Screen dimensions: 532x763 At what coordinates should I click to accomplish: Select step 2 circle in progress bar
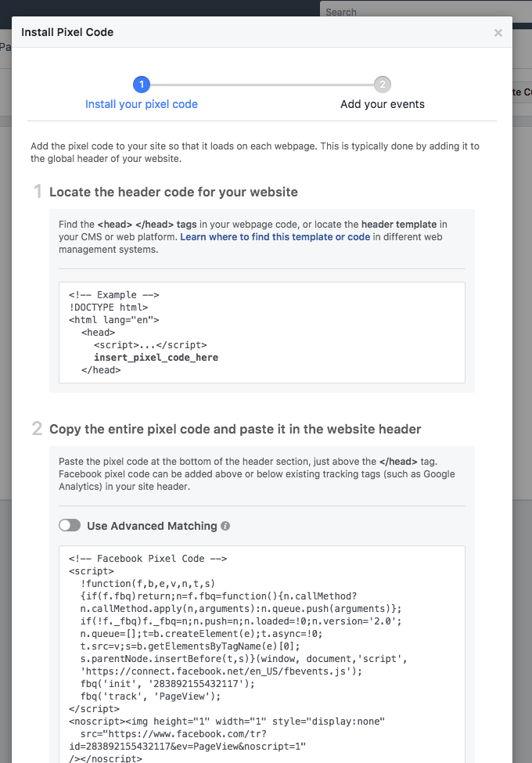[383, 85]
